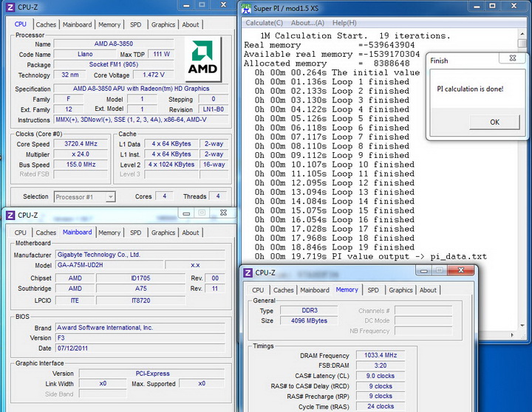Click Super PI scrollbar down arrow
The height and width of the screenshot is (412, 532).
[x=522, y=326]
